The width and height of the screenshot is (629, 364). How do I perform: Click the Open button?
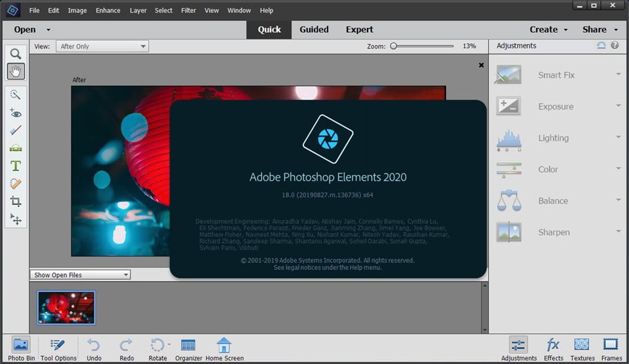point(25,29)
